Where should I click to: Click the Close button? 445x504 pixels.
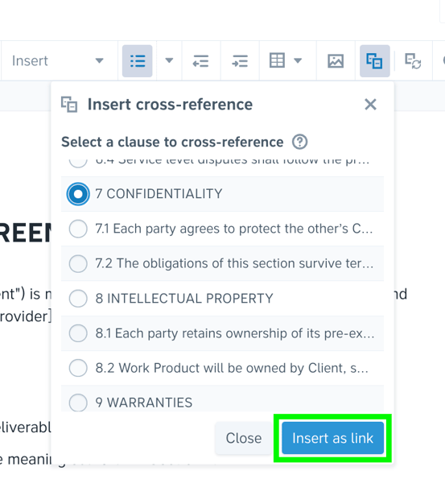[x=244, y=438]
